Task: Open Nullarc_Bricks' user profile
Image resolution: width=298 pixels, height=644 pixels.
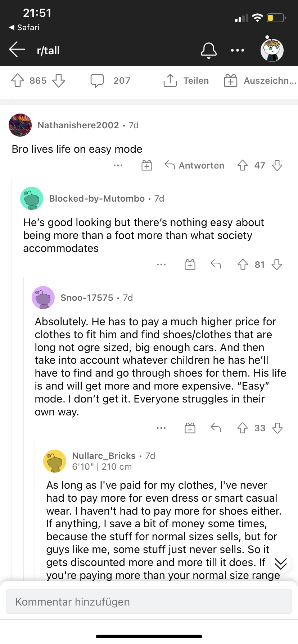Action: [104, 456]
